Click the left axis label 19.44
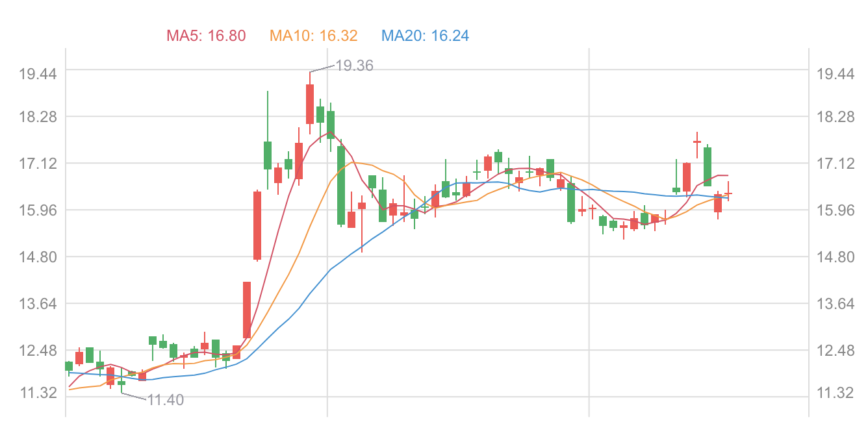The width and height of the screenshot is (868, 422). 38,74
